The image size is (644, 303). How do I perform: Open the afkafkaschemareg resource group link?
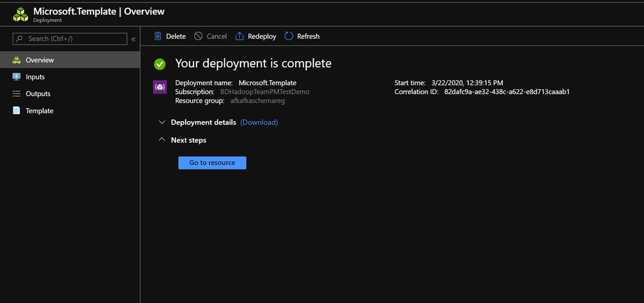click(257, 101)
